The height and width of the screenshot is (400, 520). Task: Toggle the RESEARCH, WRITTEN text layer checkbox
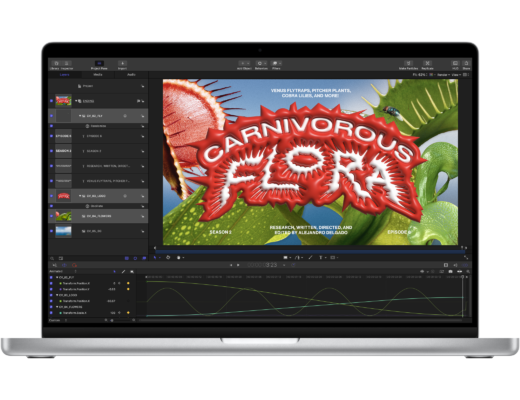tap(51, 166)
